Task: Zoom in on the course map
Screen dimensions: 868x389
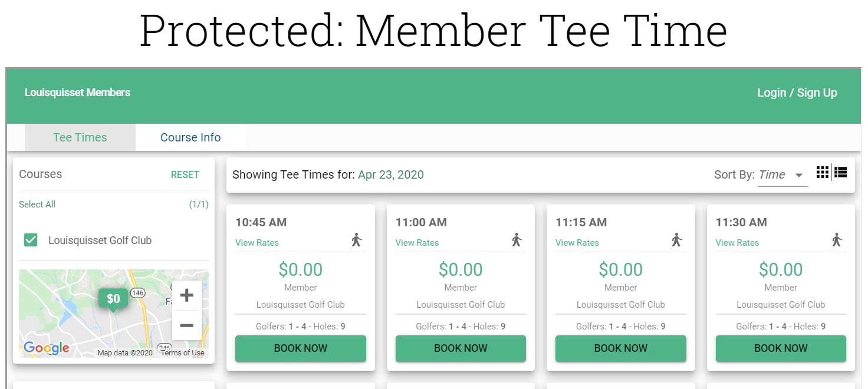Action: click(186, 295)
